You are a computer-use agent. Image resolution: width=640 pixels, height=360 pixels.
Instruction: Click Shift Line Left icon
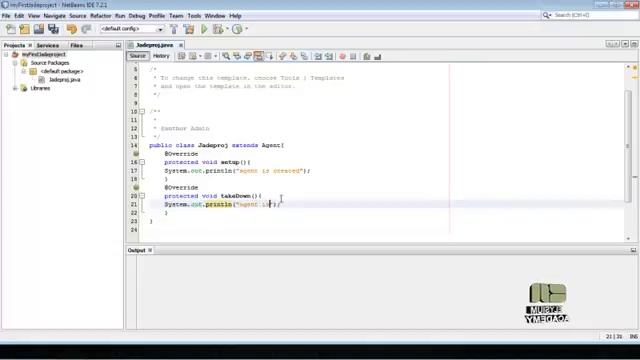pyautogui.click(x=318, y=56)
